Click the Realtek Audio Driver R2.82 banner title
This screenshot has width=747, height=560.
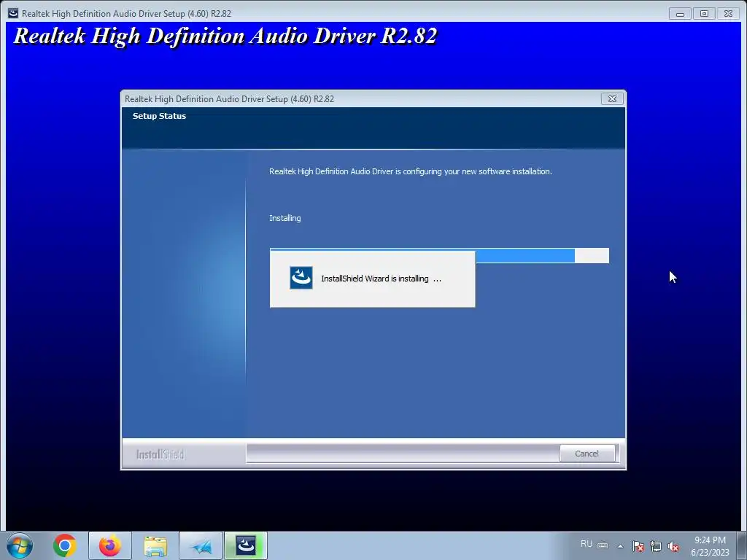(225, 36)
